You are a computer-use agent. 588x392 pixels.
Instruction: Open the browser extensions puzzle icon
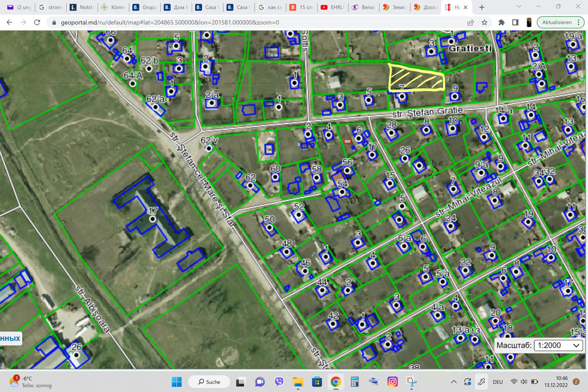(502, 23)
